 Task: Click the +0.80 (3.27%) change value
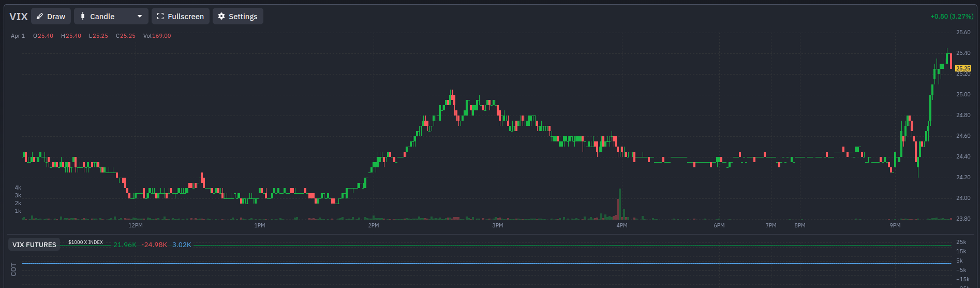(x=952, y=16)
